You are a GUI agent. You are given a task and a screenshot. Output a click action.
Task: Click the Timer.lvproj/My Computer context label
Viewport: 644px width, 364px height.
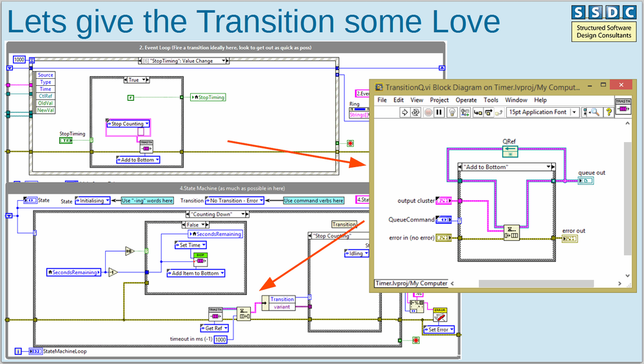(411, 283)
